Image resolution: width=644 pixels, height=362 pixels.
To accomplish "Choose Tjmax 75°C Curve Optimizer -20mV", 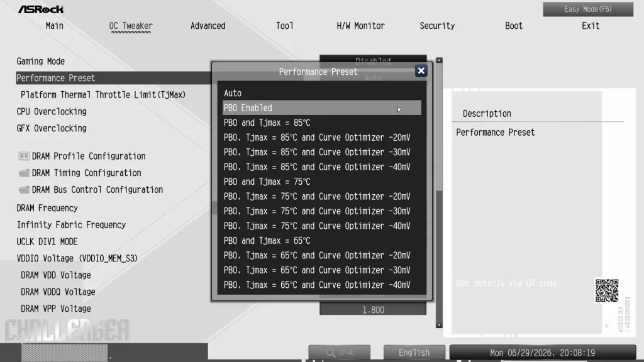I will pyautogui.click(x=321, y=197).
